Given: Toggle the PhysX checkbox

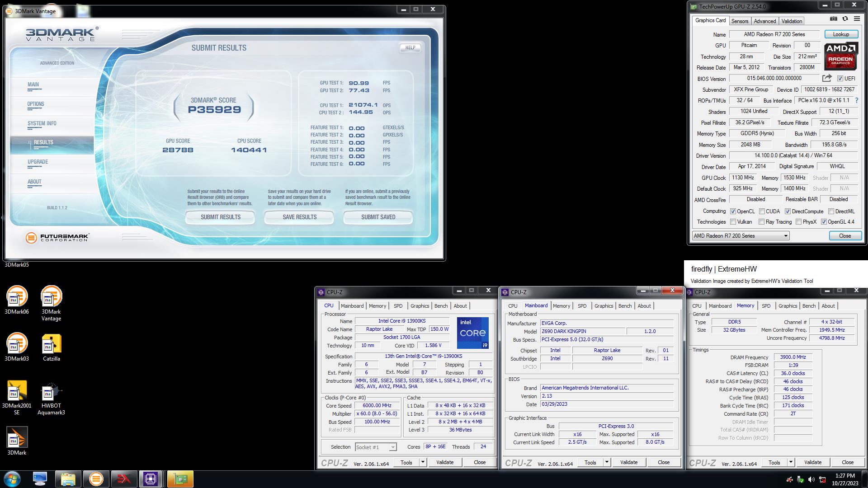Looking at the screenshot, I should pyautogui.click(x=798, y=222).
